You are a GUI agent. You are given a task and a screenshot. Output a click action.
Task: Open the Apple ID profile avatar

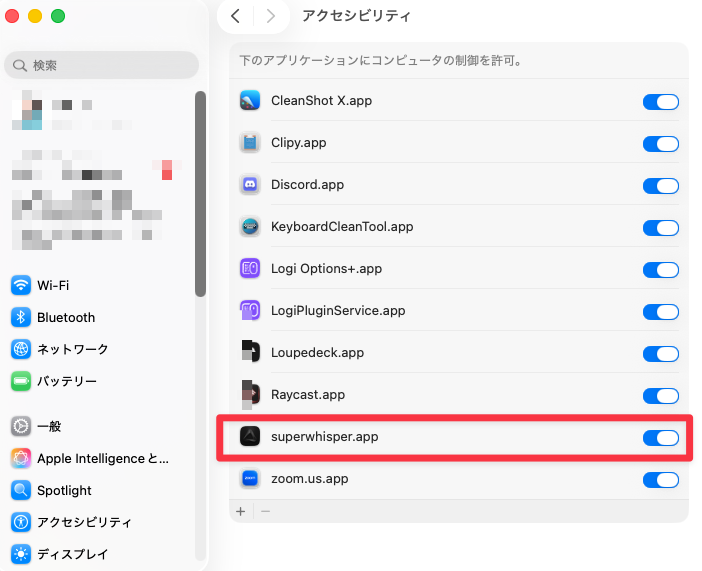pos(27,110)
